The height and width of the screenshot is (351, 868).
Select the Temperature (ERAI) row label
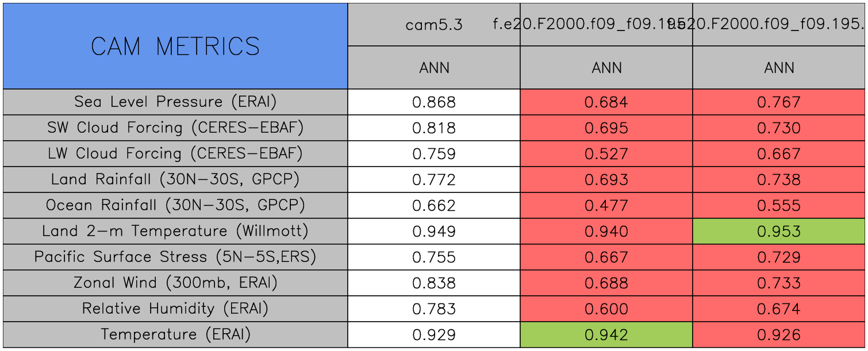pyautogui.click(x=175, y=335)
